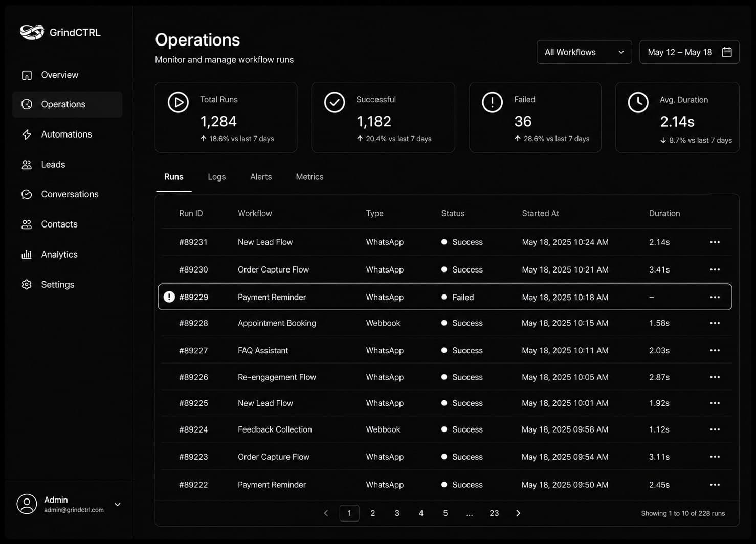
Task: Open more options for run #89225
Action: coord(715,403)
